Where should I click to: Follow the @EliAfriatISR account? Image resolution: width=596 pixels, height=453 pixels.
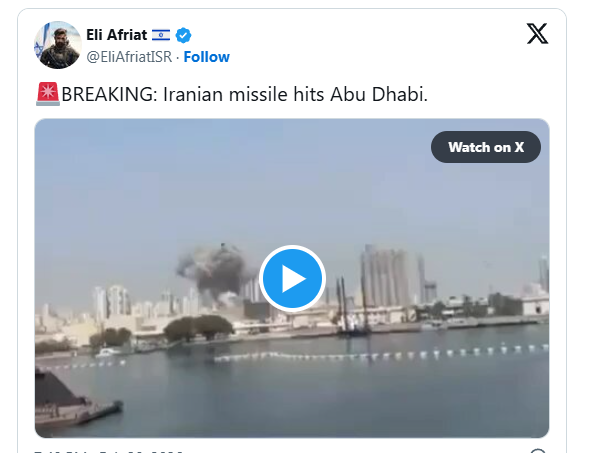tap(206, 57)
